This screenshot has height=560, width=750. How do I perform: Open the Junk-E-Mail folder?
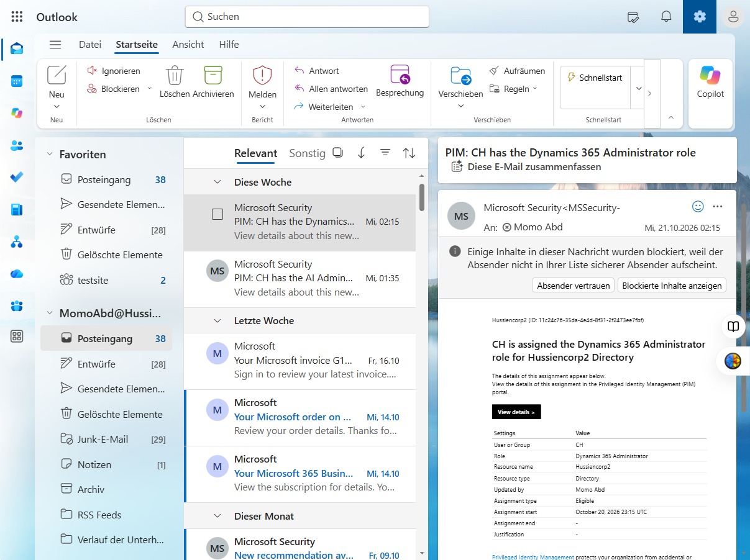coord(107,439)
